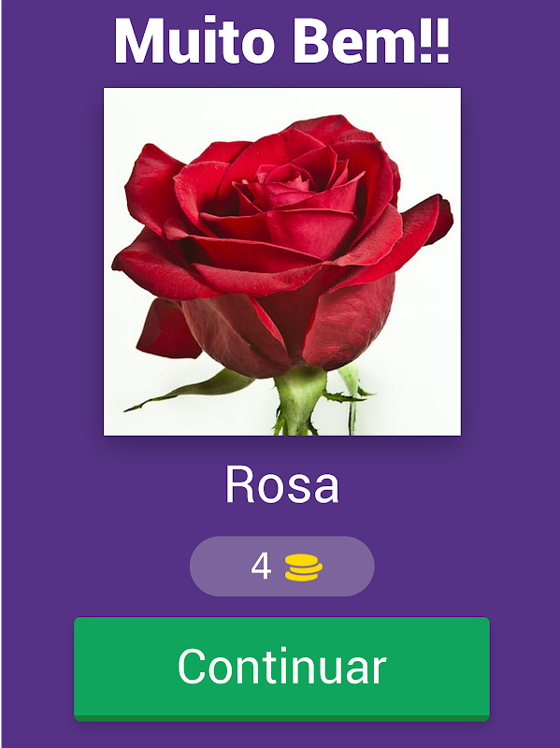Select the 'Rosa' answer label
The height and width of the screenshot is (748, 560).
click(282, 484)
